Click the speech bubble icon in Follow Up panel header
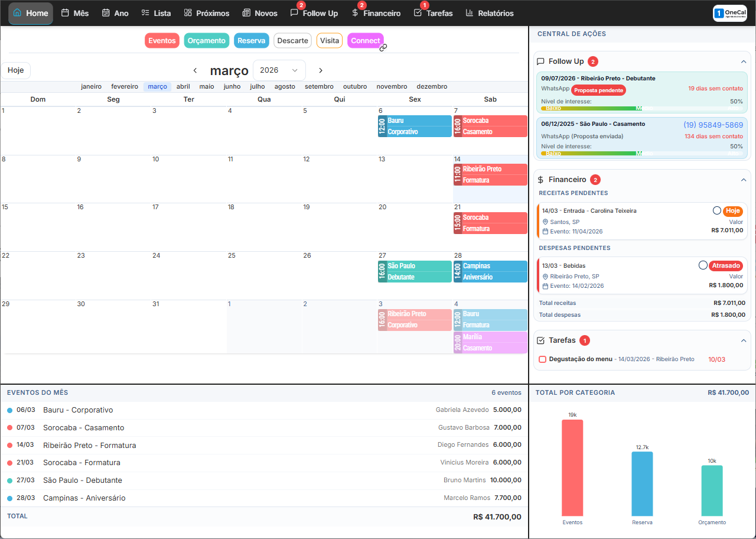 point(540,61)
